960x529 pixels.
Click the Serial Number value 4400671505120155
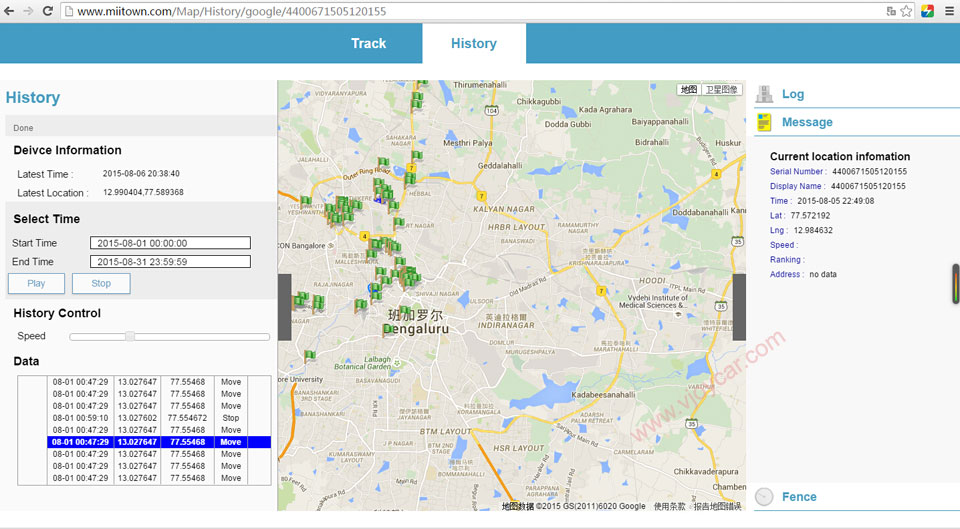(869, 171)
